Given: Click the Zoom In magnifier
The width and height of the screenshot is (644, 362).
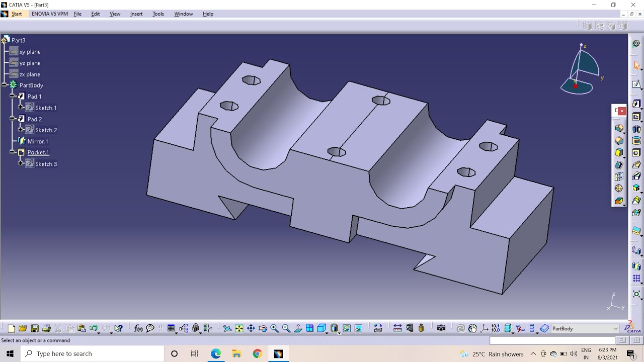Looking at the screenshot, I should pyautogui.click(x=274, y=328).
